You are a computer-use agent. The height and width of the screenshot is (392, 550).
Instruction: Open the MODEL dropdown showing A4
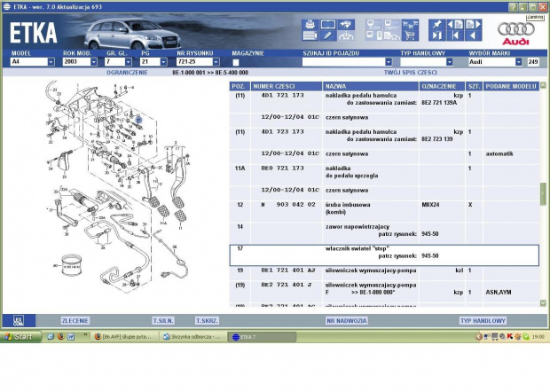pos(33,62)
